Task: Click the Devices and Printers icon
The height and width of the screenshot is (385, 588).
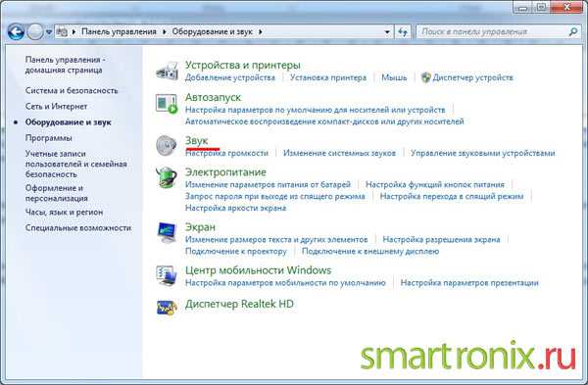Action: pyautogui.click(x=167, y=71)
